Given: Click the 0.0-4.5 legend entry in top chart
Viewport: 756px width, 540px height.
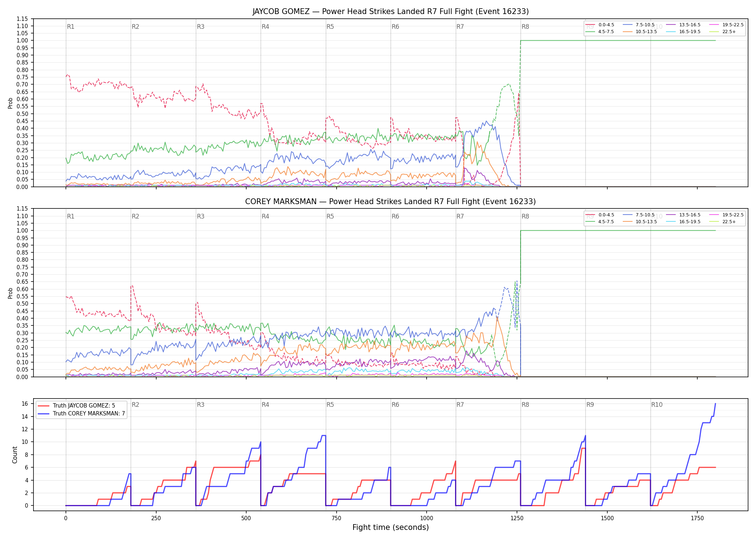Looking at the screenshot, I should (600, 25).
